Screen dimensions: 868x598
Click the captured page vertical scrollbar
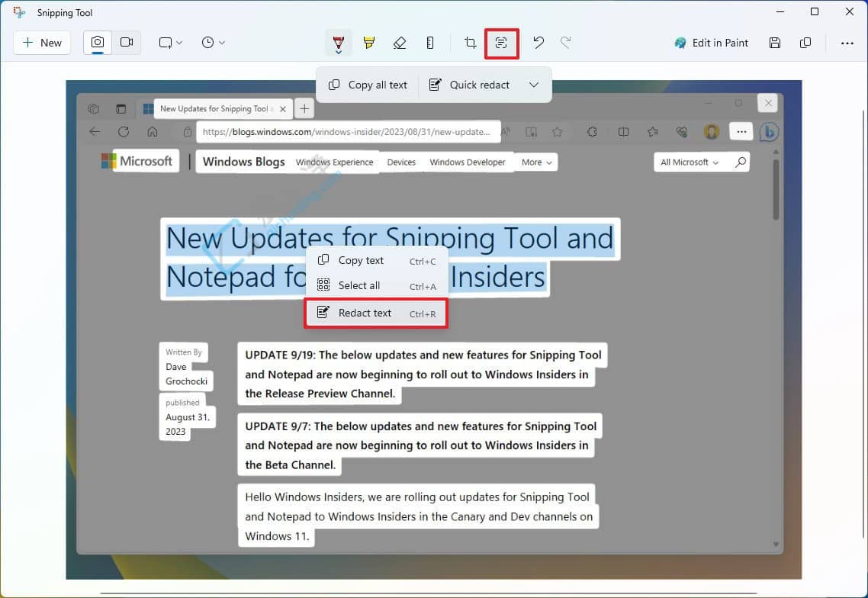(776, 189)
